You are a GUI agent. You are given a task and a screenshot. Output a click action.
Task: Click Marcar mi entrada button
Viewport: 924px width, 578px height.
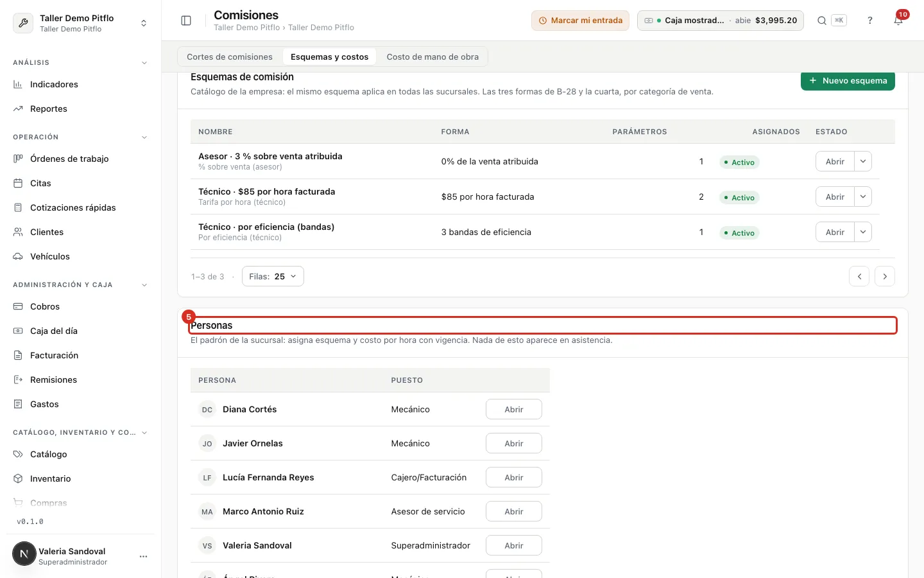(580, 21)
